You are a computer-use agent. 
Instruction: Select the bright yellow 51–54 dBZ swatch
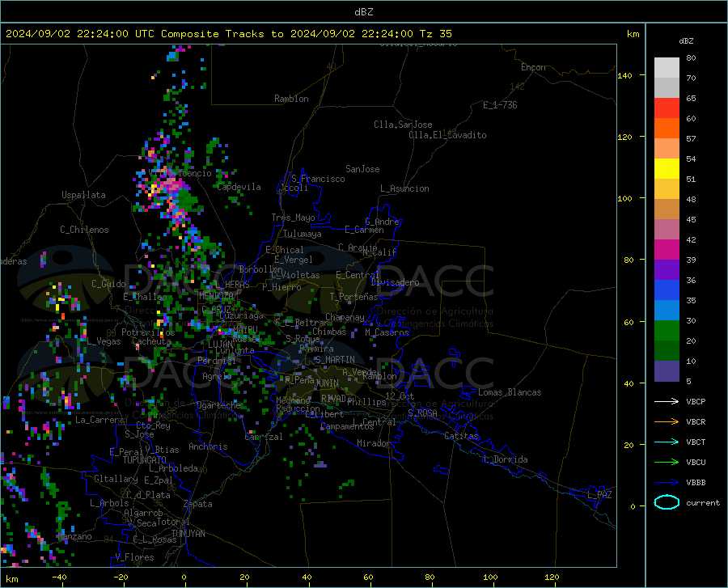667,169
